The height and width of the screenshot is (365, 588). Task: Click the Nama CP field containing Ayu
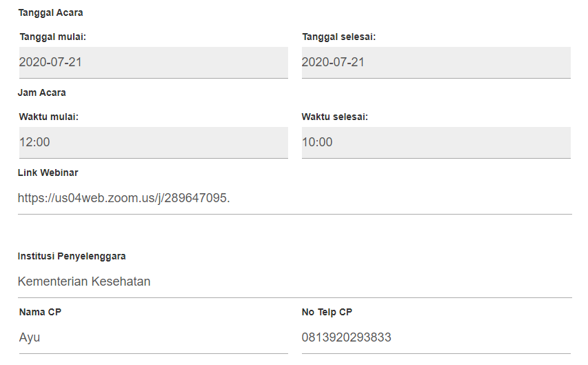(153, 338)
